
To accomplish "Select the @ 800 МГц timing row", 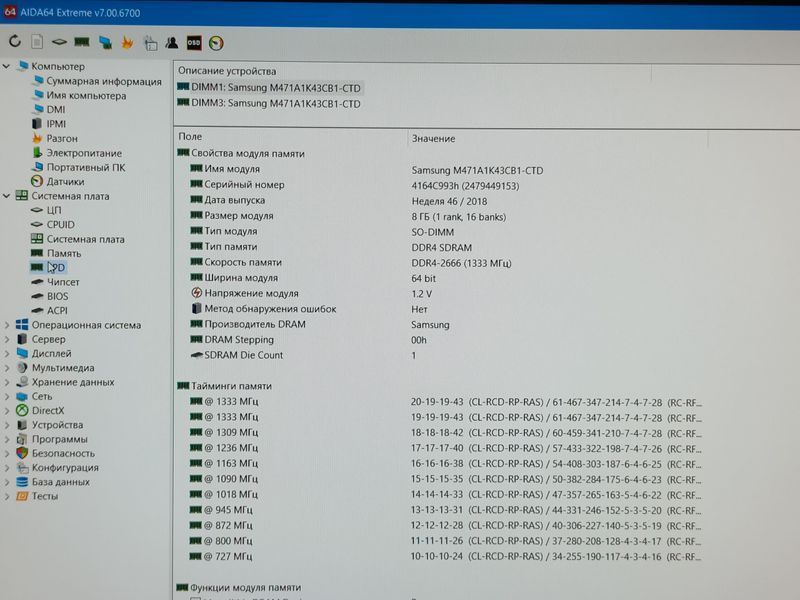I will coord(439,541).
